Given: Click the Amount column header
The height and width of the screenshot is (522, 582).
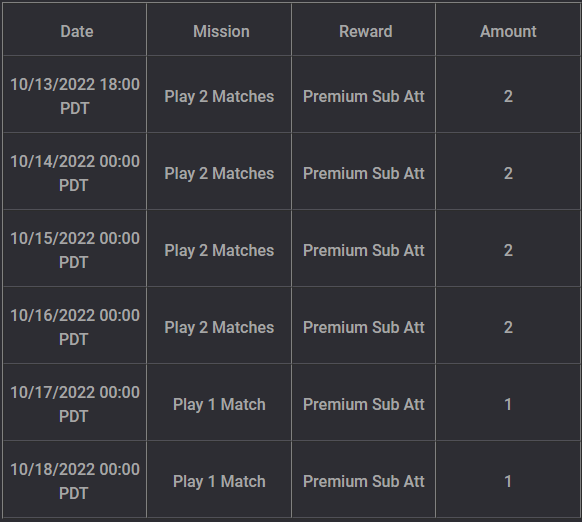Looking at the screenshot, I should click(508, 31).
